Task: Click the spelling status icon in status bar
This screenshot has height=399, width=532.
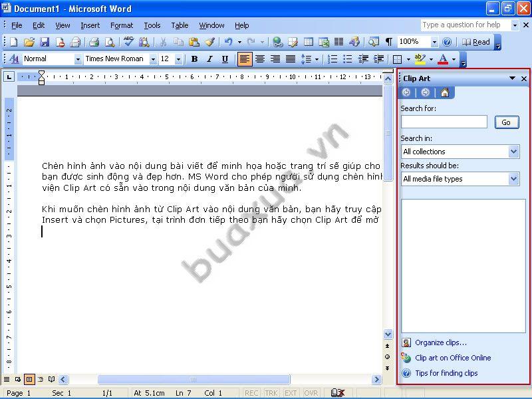Action: coord(338,393)
